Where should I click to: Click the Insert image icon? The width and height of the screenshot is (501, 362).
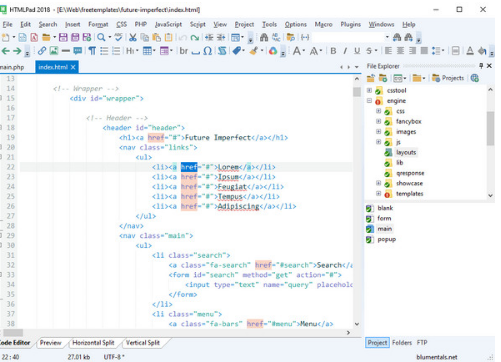[x=54, y=51]
